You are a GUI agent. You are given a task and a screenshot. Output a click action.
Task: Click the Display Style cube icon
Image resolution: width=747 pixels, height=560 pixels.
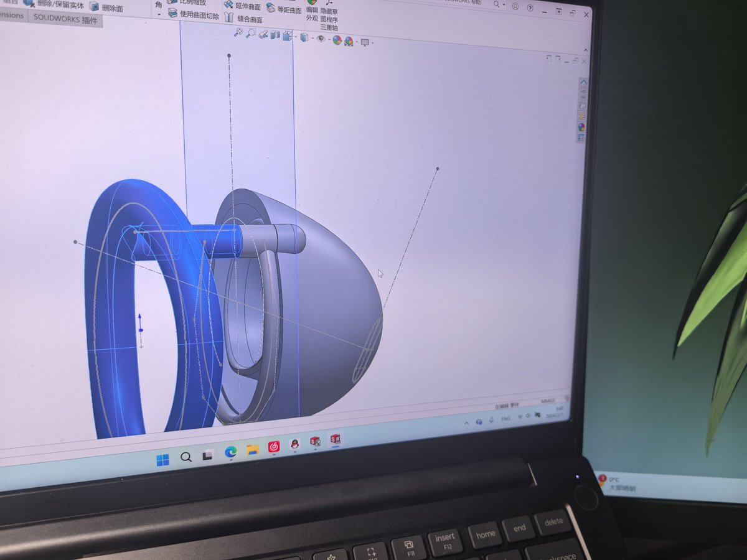[x=304, y=37]
